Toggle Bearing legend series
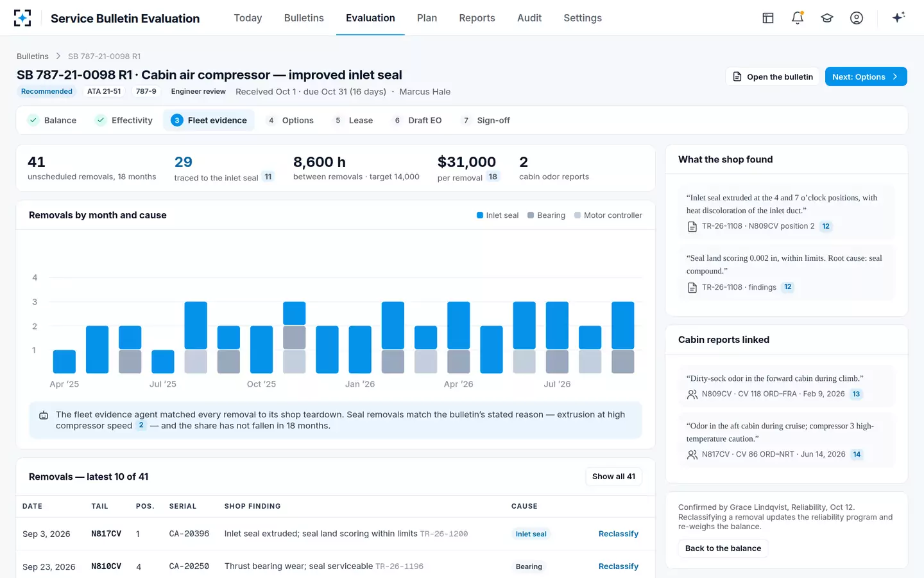Screen dimensions: 924x578 coord(546,215)
